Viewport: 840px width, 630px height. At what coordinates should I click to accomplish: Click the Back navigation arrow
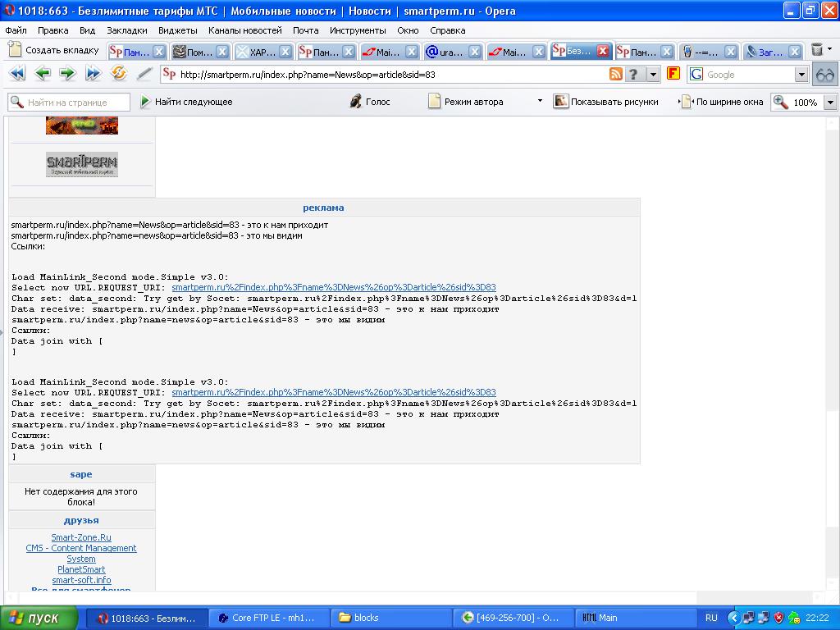click(43, 74)
